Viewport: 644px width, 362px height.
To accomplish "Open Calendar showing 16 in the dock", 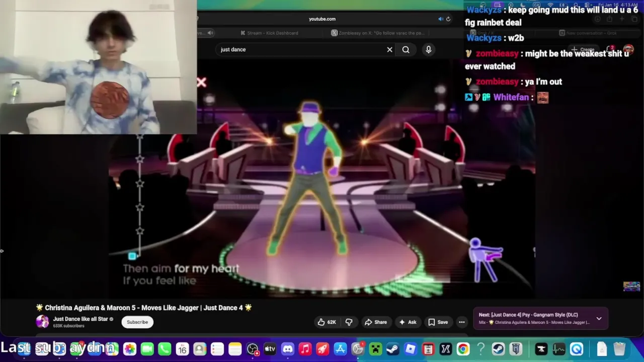I will point(182,348).
